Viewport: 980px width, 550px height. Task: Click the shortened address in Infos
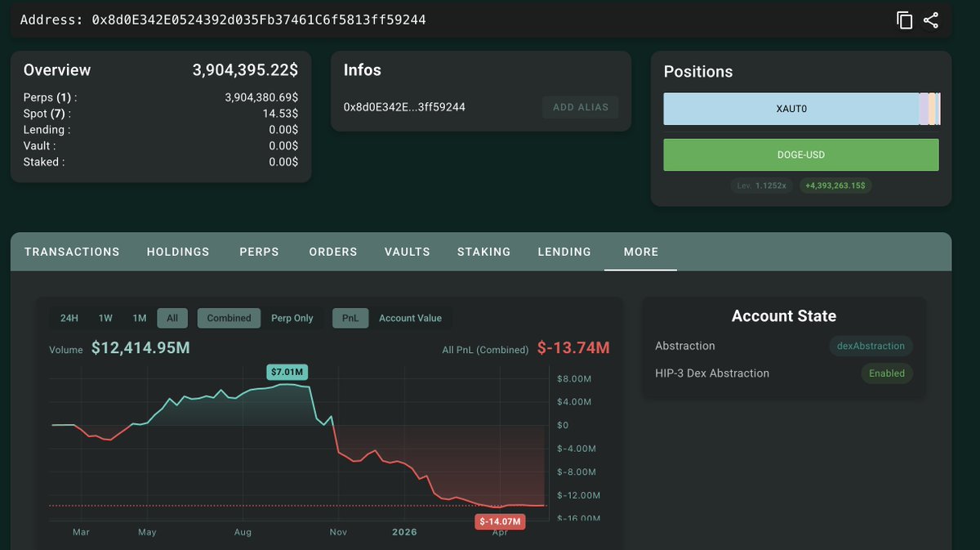tap(404, 107)
